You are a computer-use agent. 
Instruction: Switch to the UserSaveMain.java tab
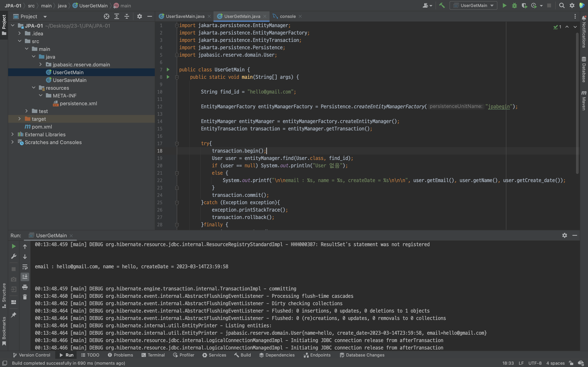(185, 16)
